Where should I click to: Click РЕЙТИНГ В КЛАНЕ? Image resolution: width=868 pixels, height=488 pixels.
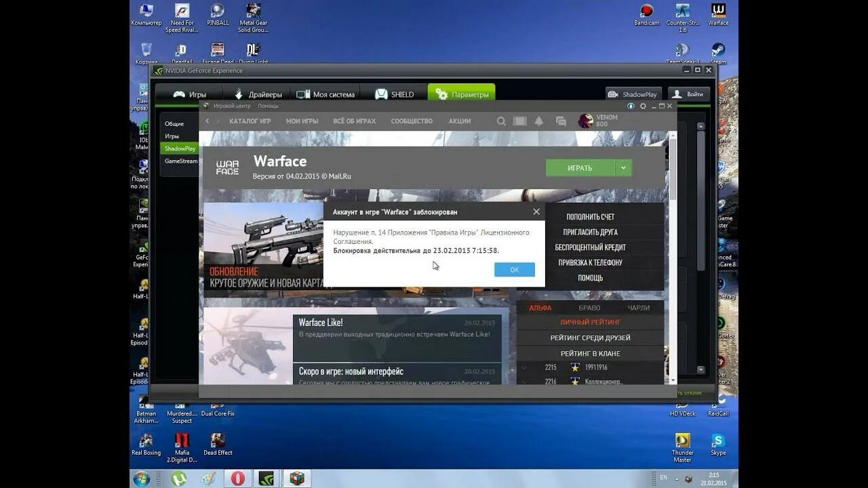coord(590,354)
